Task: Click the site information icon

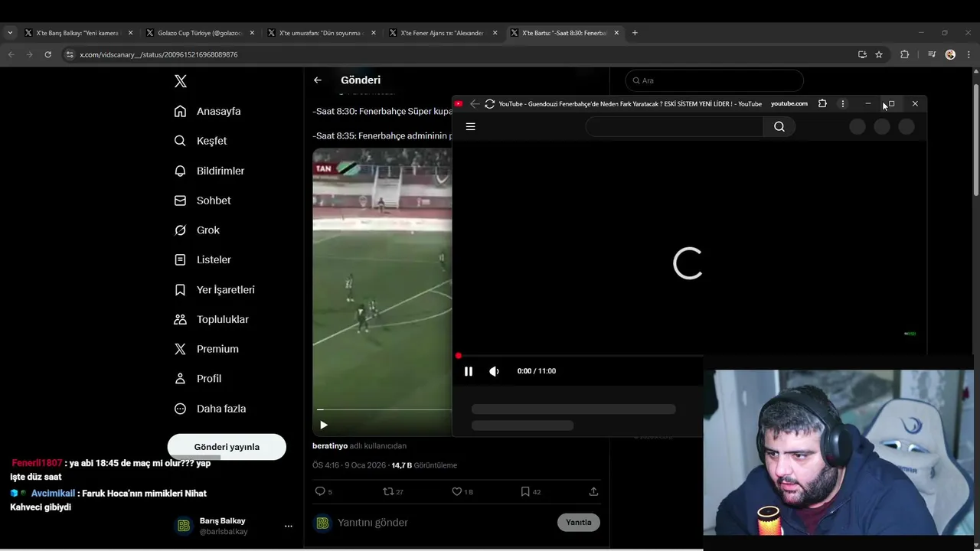Action: (x=70, y=54)
